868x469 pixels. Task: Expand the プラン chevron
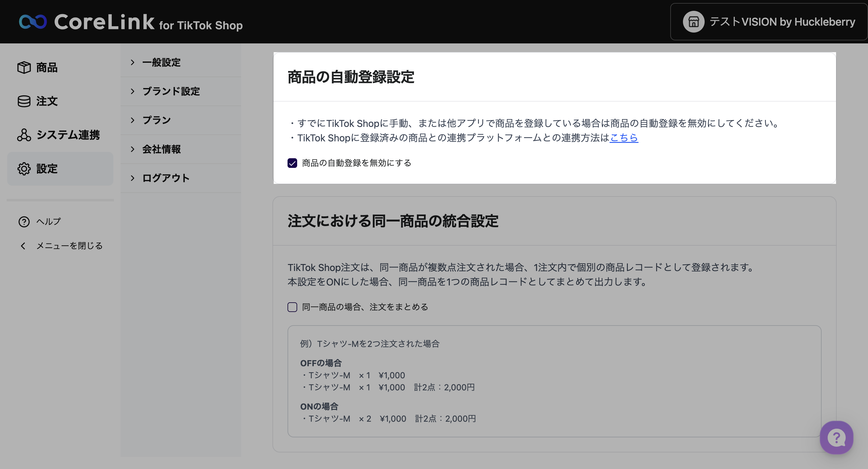pos(132,120)
